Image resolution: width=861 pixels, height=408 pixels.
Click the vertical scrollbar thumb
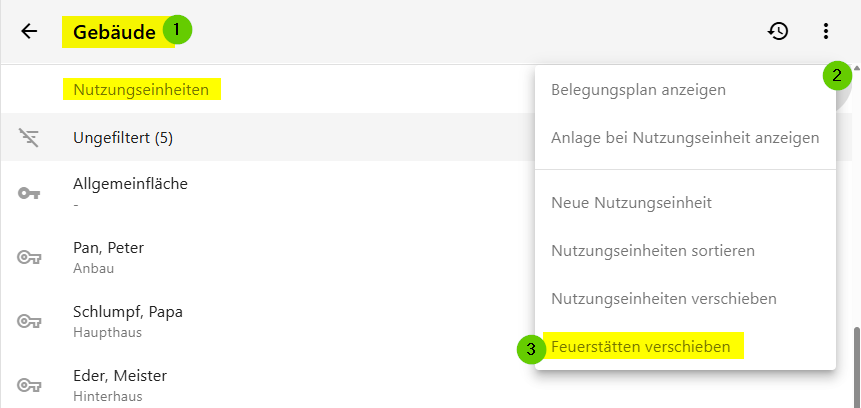coord(857,368)
